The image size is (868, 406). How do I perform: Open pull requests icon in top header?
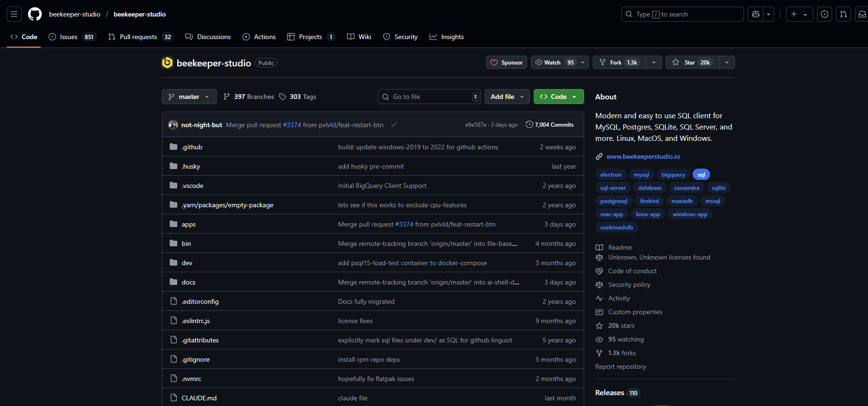click(x=843, y=14)
